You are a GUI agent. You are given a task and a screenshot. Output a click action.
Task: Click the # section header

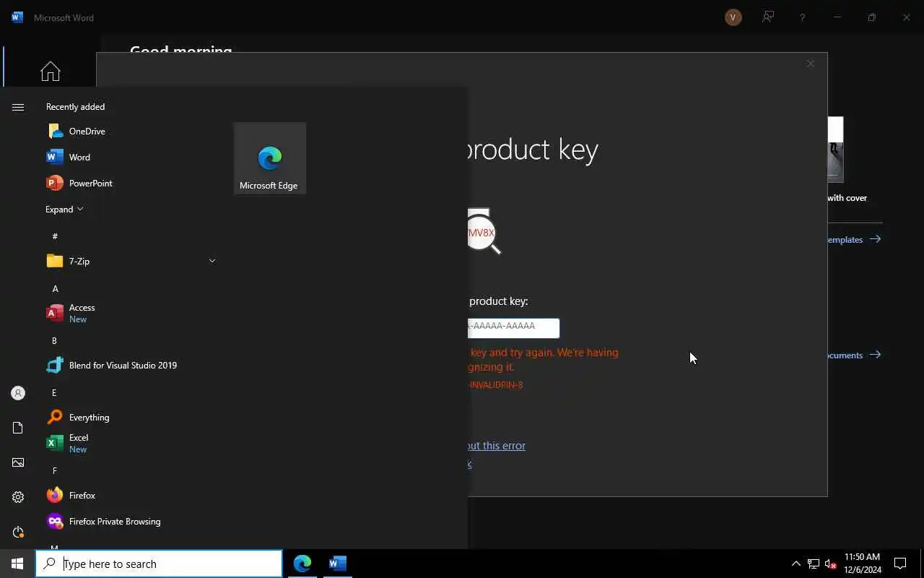[55, 236]
